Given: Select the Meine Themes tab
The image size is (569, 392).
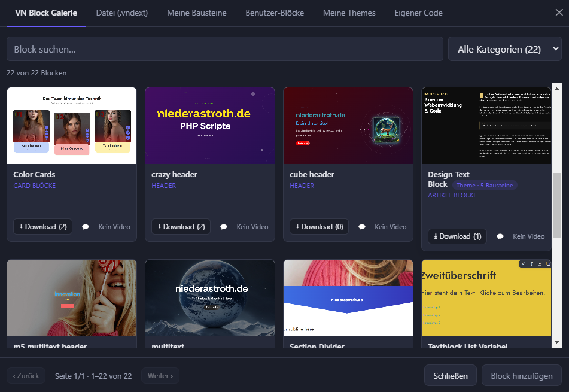Looking at the screenshot, I should click(x=349, y=13).
